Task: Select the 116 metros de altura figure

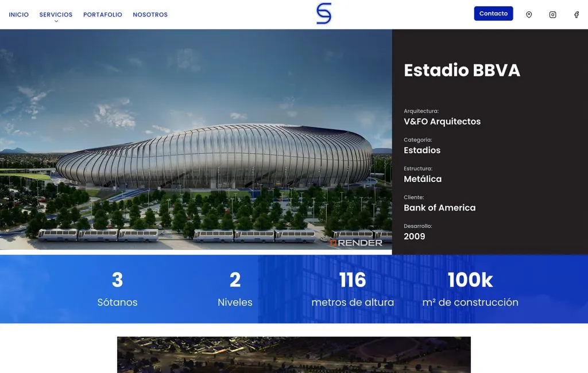Action: (x=353, y=290)
